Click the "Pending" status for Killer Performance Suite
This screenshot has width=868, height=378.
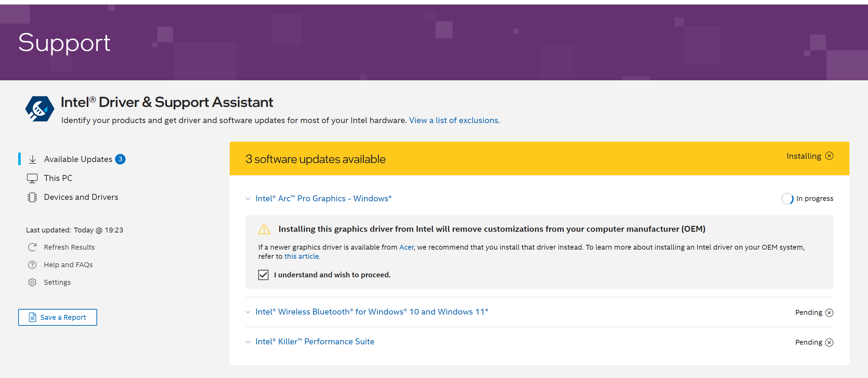[x=809, y=342]
